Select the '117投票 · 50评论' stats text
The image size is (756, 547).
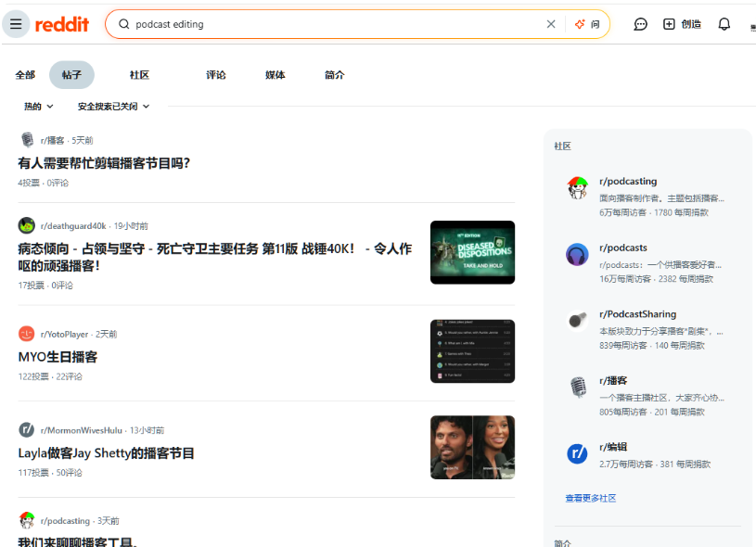(50, 472)
